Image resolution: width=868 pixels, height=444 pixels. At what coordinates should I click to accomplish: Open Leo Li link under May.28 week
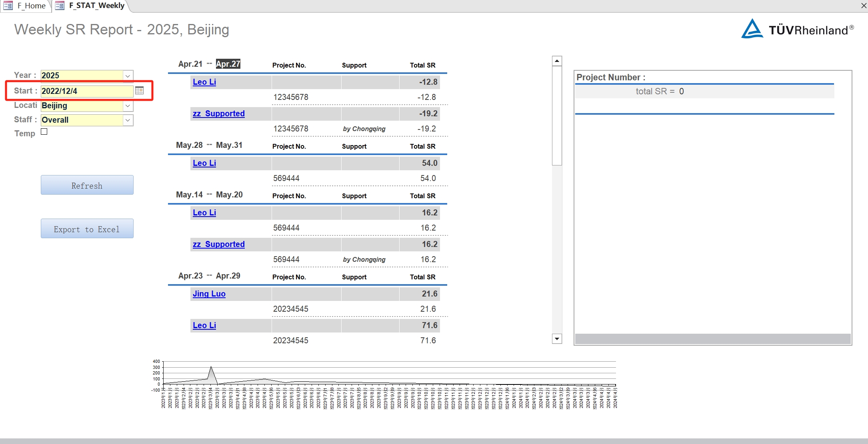(x=204, y=163)
